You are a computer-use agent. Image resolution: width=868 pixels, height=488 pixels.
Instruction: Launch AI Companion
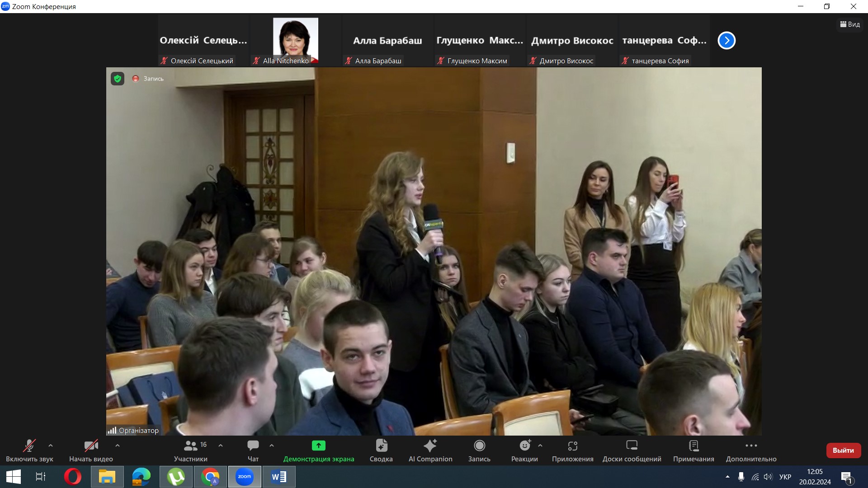coord(430,446)
